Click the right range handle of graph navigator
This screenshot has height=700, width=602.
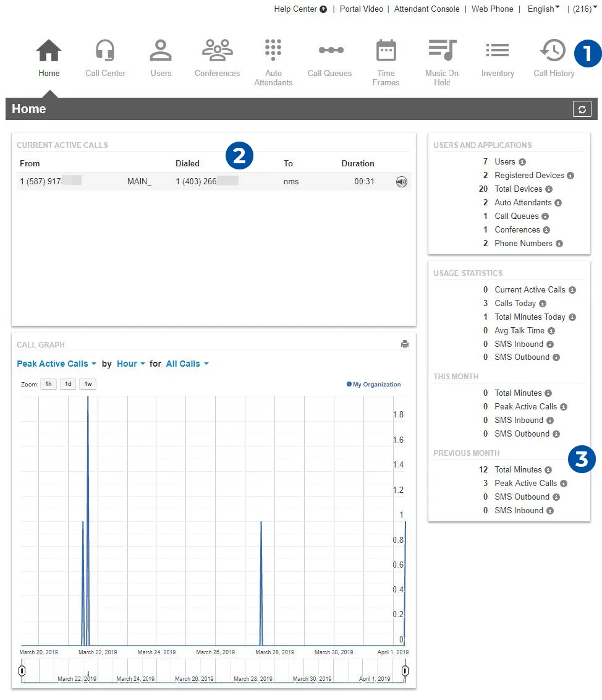(x=405, y=670)
